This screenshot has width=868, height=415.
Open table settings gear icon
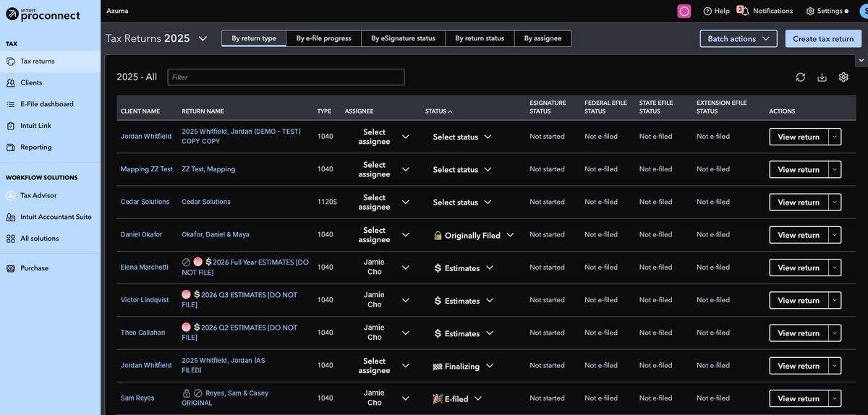pyautogui.click(x=843, y=77)
